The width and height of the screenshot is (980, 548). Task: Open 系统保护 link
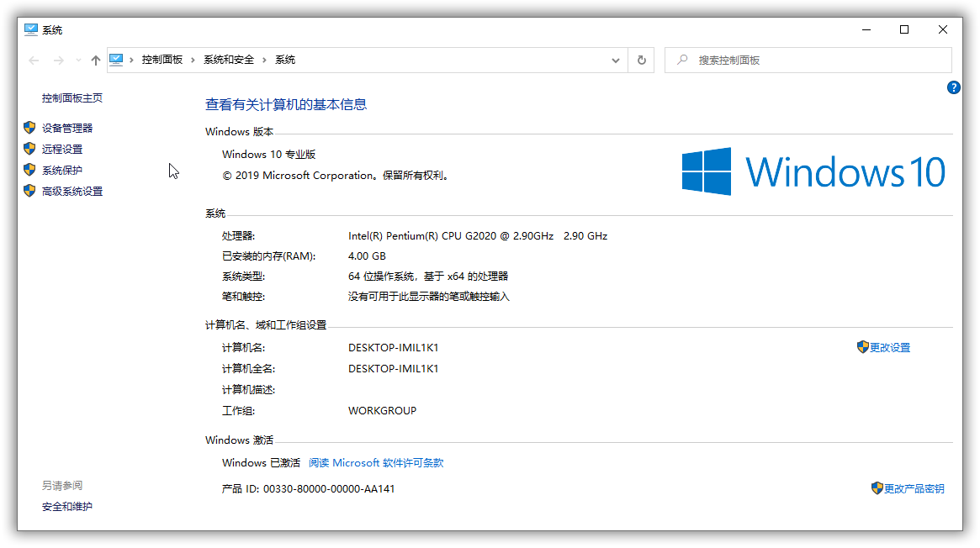[x=62, y=171]
